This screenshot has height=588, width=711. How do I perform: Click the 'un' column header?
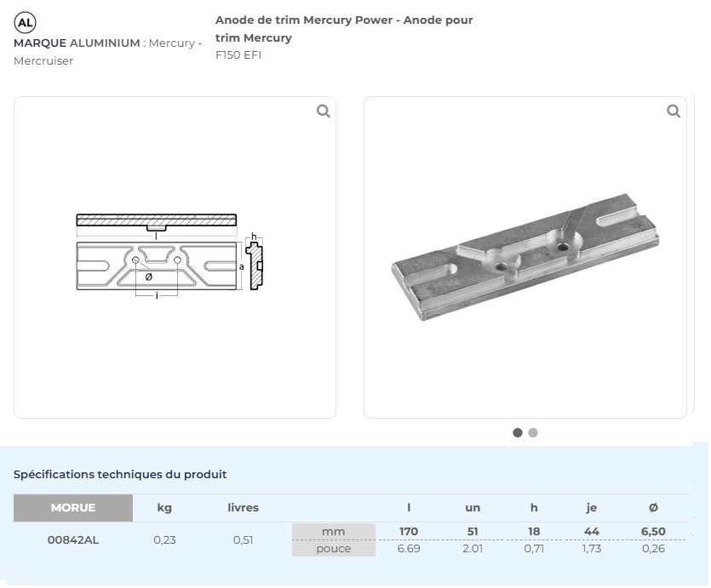point(473,508)
